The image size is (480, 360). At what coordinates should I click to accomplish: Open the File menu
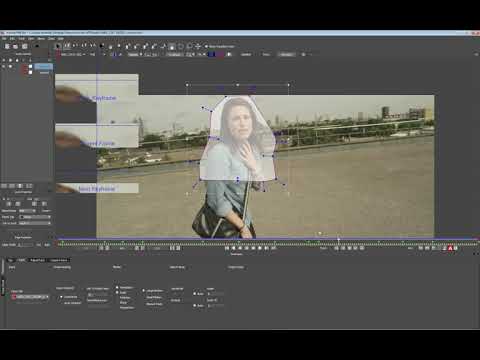coord(4,39)
